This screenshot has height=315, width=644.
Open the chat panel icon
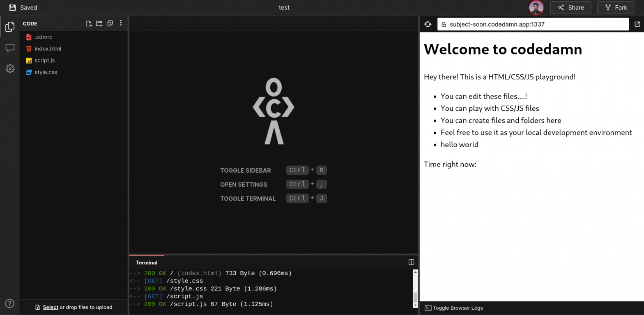click(x=10, y=48)
